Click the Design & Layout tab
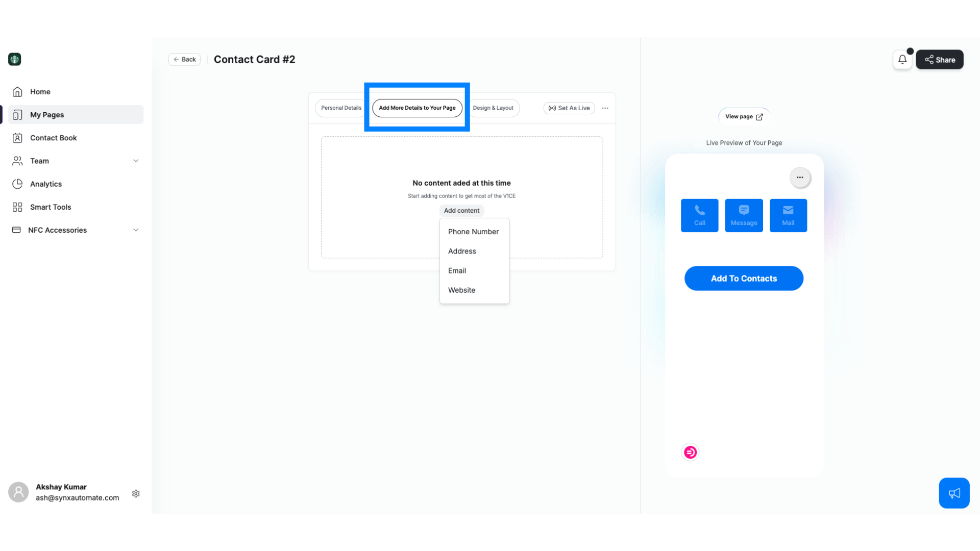The image size is (980, 551). click(x=493, y=108)
